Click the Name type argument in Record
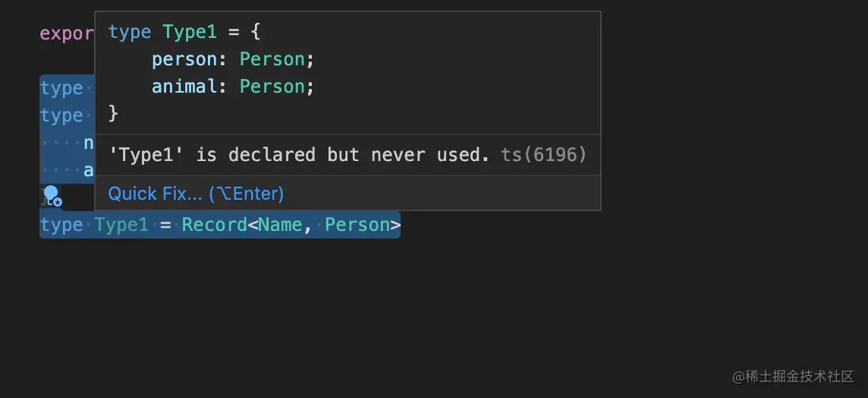The height and width of the screenshot is (398, 868). tap(280, 225)
